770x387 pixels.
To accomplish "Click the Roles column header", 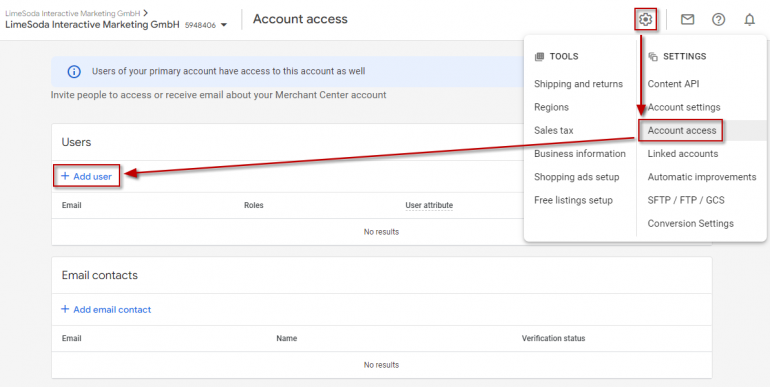I will pos(253,205).
